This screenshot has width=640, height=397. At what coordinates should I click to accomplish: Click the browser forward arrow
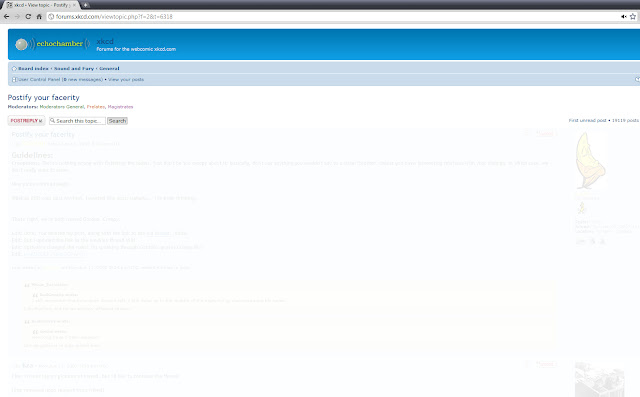coord(17,17)
